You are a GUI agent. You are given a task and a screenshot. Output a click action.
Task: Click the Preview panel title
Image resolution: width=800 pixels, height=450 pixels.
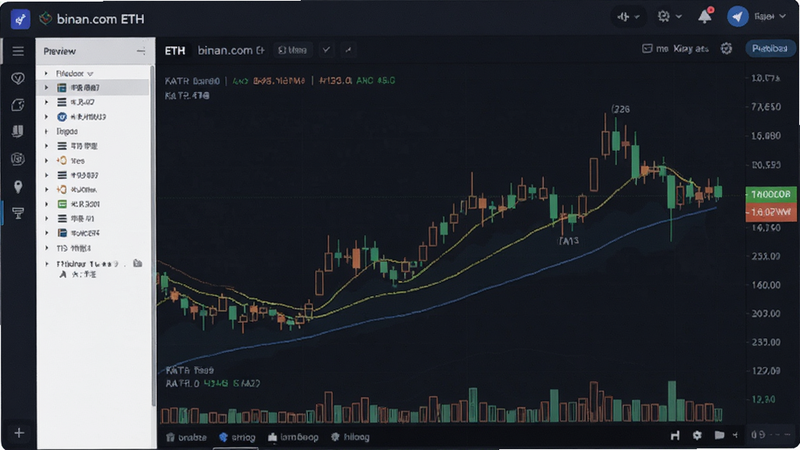(60, 51)
